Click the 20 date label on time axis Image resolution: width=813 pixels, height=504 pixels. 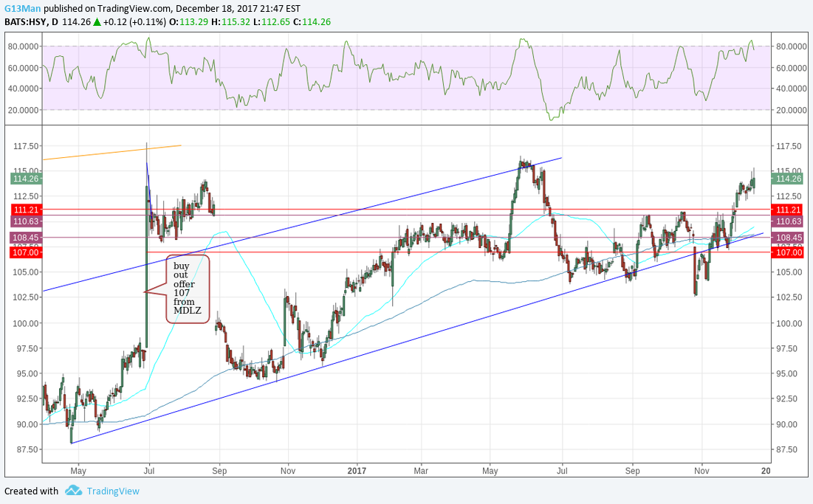766,471
